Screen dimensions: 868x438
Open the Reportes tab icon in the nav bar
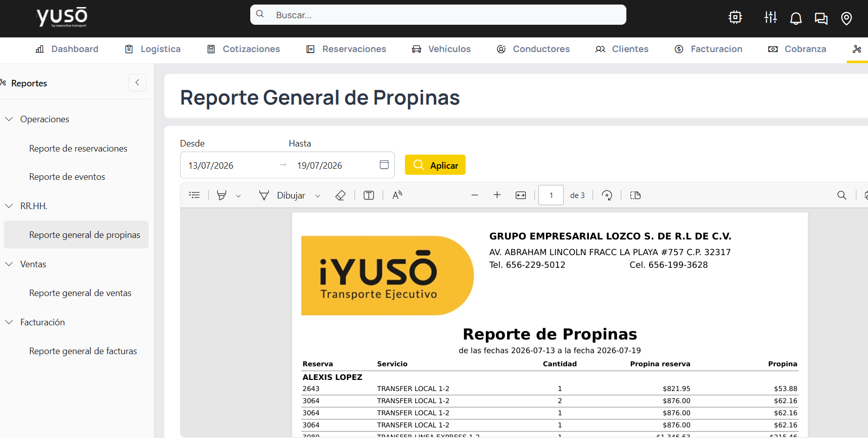857,49
